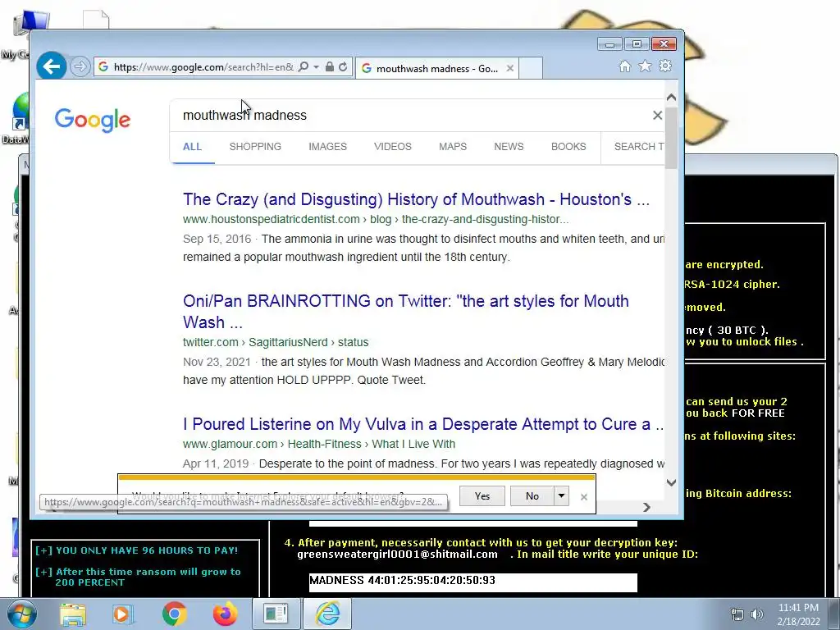The width and height of the screenshot is (840, 630).
Task: Switch to the VIDEOS search tab
Action: click(x=393, y=147)
